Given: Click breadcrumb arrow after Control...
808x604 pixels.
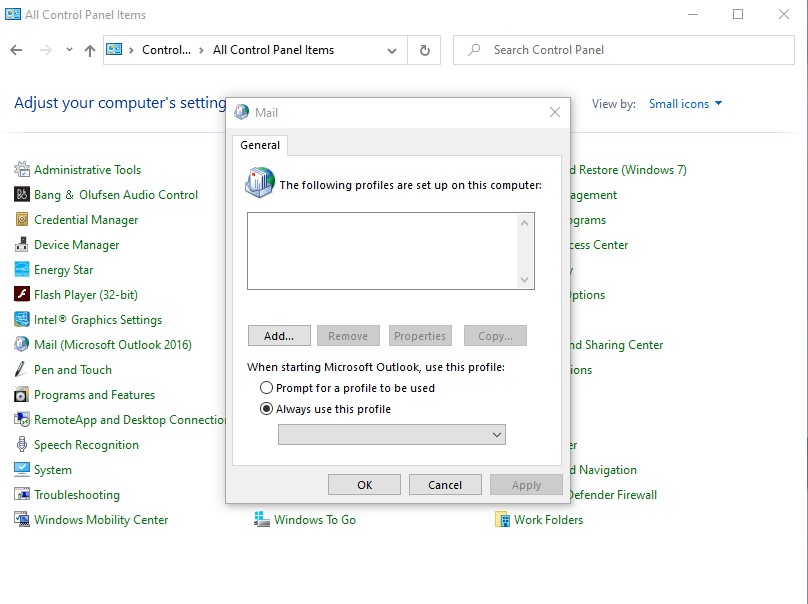Looking at the screenshot, I should click(201, 50).
